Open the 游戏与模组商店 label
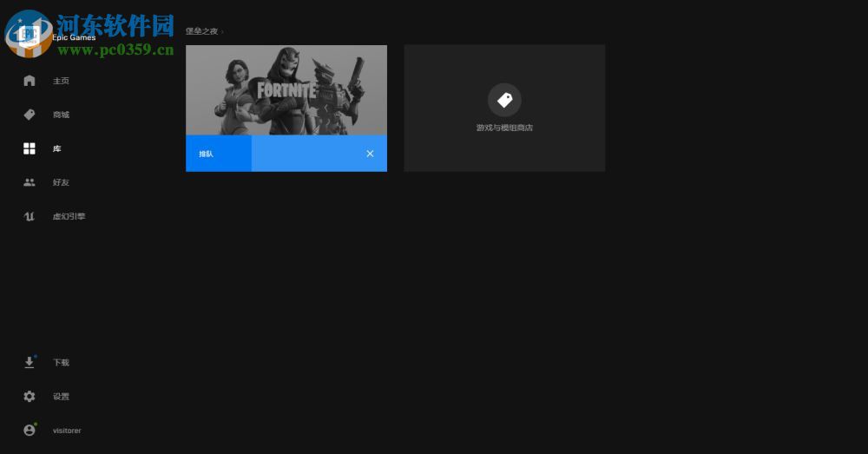 coord(504,128)
